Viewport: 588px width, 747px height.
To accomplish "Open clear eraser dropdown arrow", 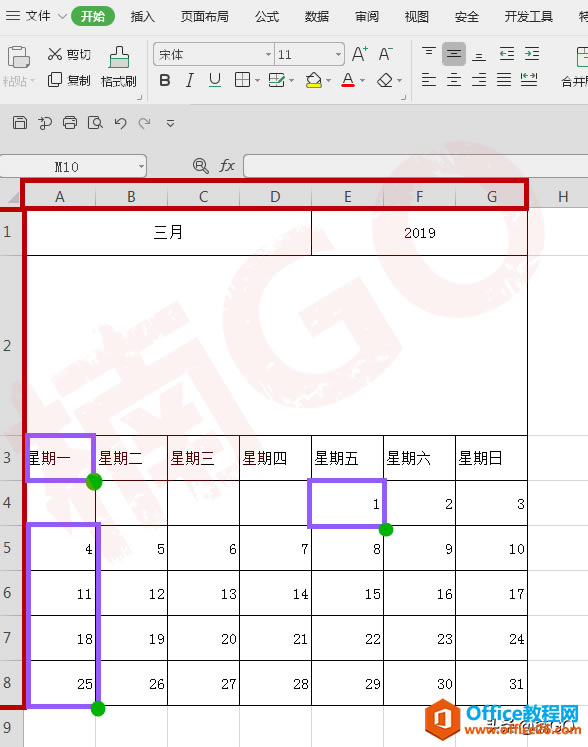I will click(399, 81).
